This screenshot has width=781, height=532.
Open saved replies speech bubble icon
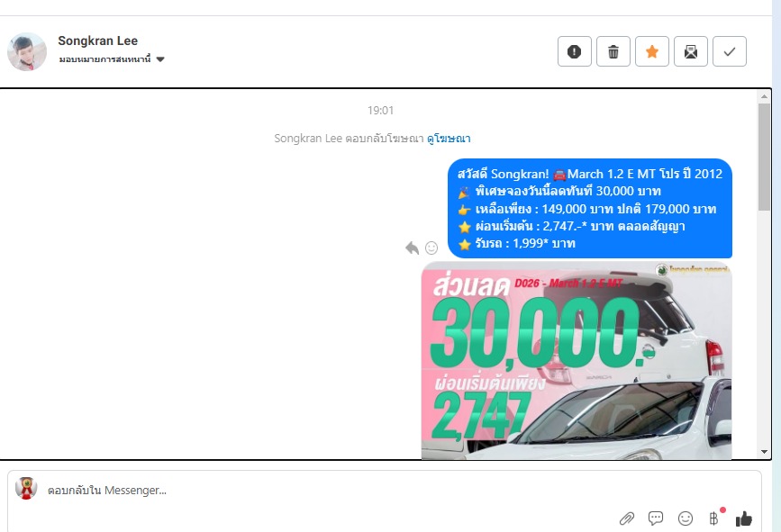pyautogui.click(x=656, y=518)
